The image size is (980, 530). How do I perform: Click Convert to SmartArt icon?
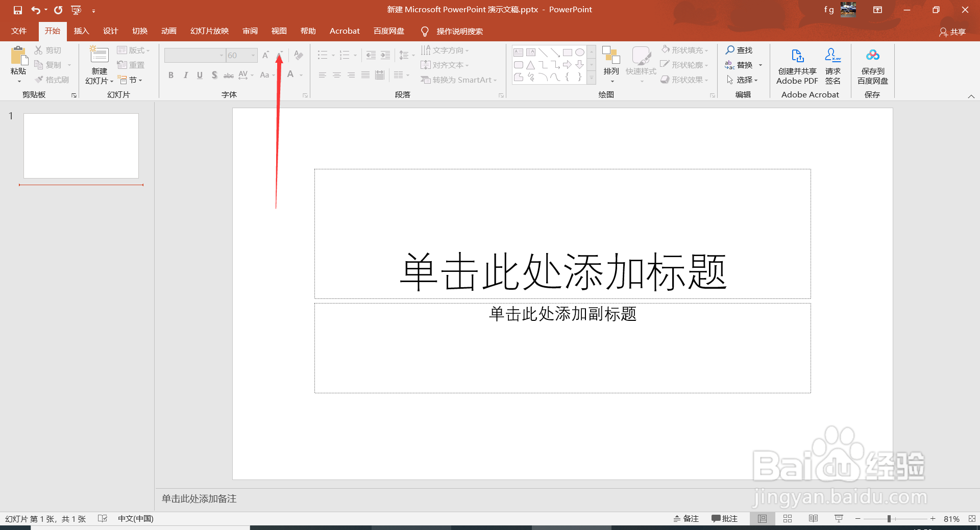[x=458, y=80]
